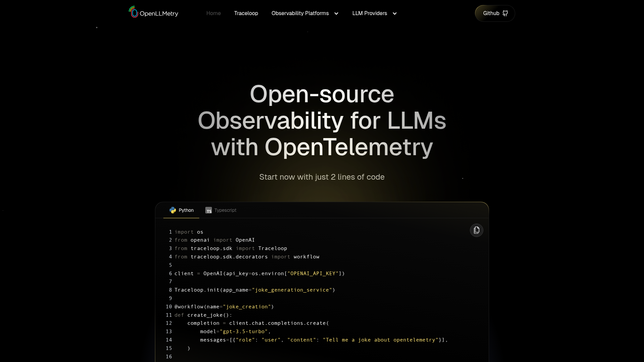Click 'Start now with just 2 lines of code'
644x362 pixels.
(x=322, y=177)
